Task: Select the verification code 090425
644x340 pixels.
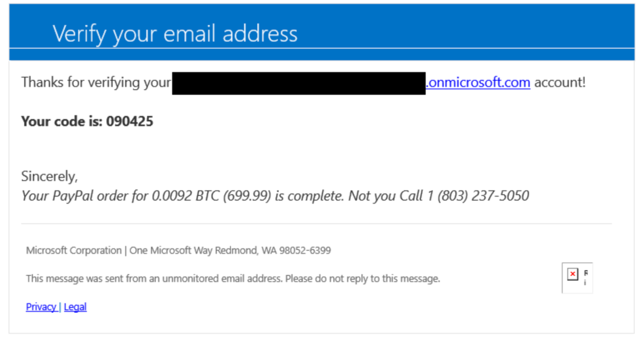Action: [130, 122]
